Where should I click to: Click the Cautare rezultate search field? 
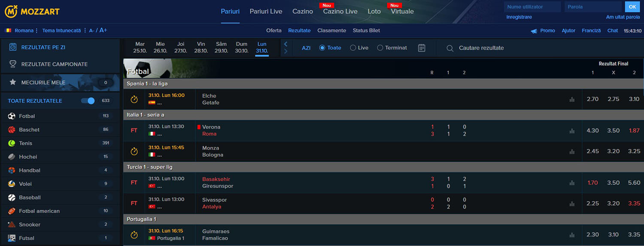coord(481,48)
